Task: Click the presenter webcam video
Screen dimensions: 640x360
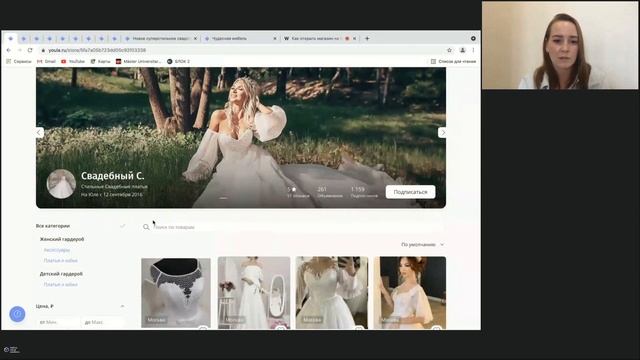Action: click(560, 45)
